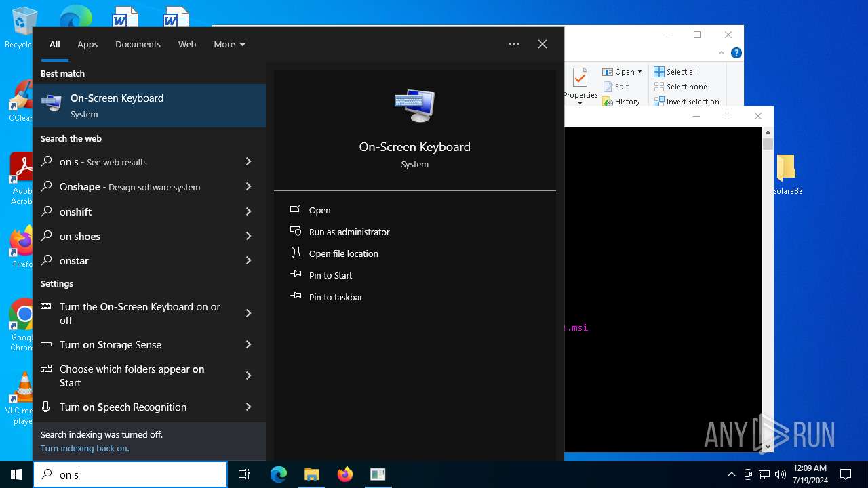Open 'Turn on Storage Sense' setting

coord(136,344)
